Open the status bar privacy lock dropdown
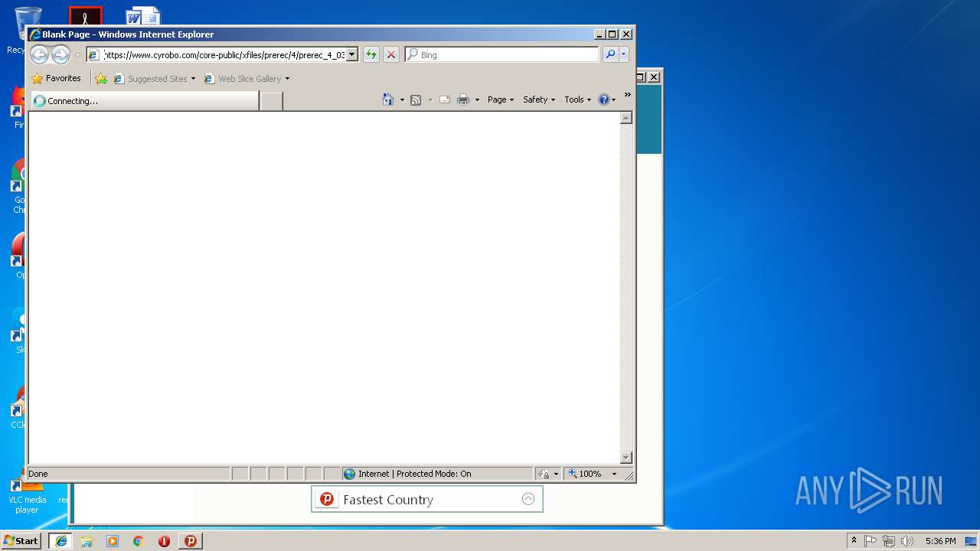 click(x=549, y=474)
